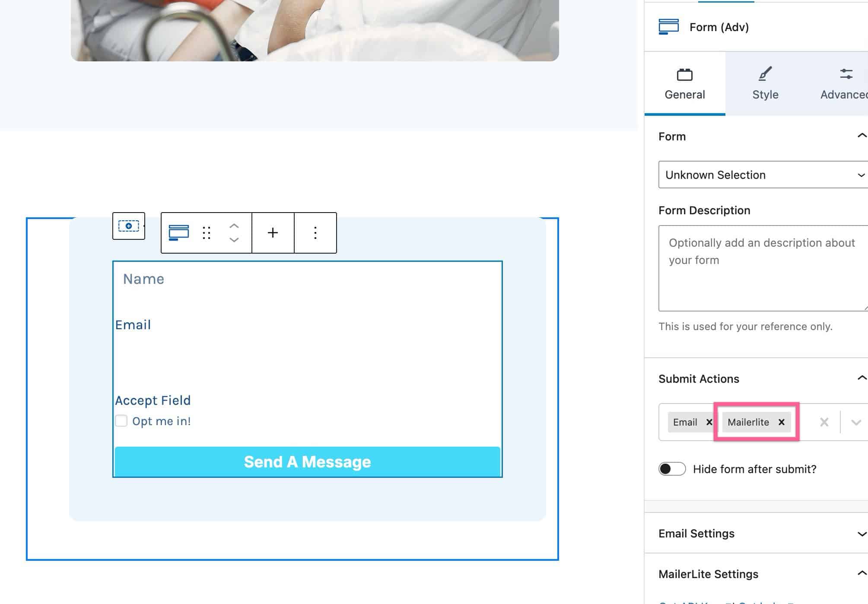Check the Opt me in checkbox
This screenshot has height=604, width=868.
pos(121,420)
